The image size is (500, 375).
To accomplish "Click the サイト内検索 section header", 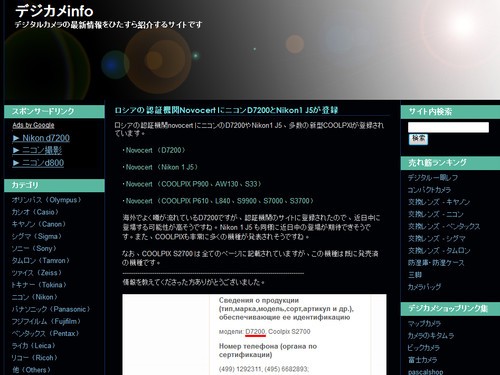I will (450, 112).
